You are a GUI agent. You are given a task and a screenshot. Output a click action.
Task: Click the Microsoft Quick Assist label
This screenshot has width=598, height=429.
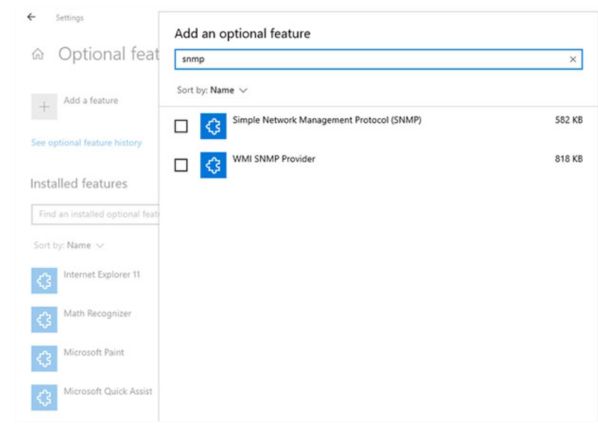tap(108, 391)
